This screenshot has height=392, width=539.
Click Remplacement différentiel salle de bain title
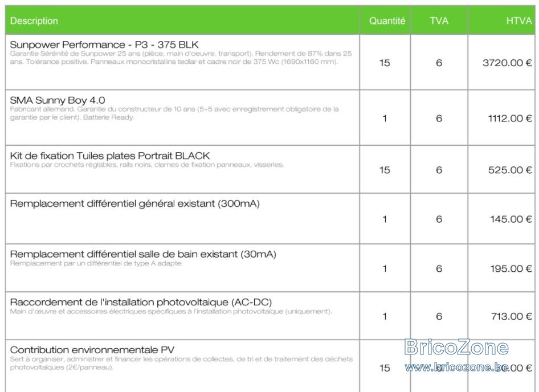click(143, 254)
